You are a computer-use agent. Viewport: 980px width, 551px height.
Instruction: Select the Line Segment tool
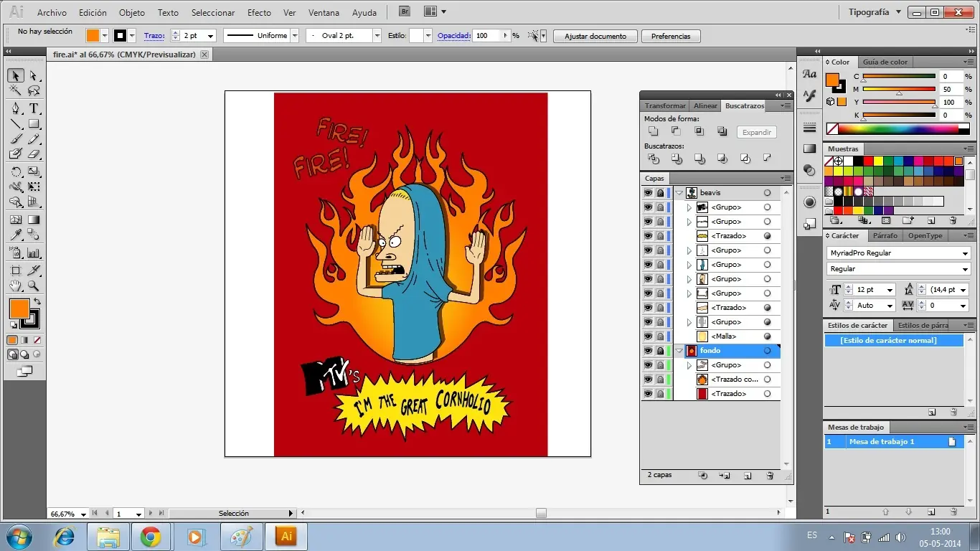tap(15, 124)
